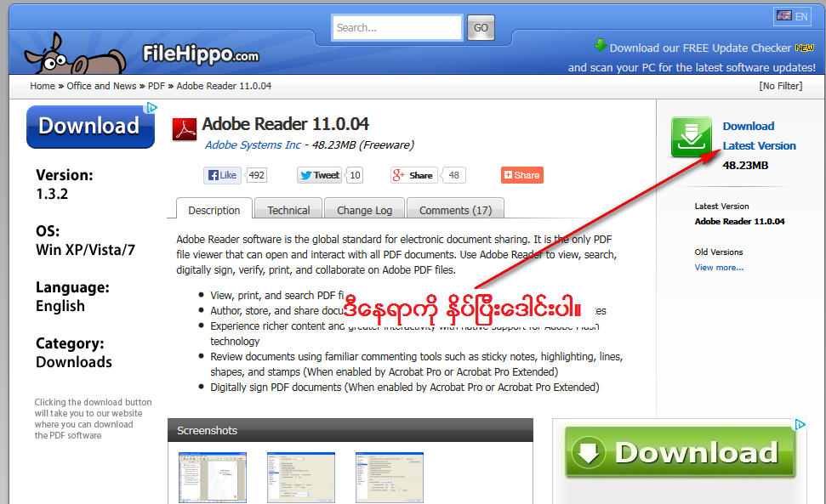Click the 'Category: Downloads' ad text

pos(74,353)
